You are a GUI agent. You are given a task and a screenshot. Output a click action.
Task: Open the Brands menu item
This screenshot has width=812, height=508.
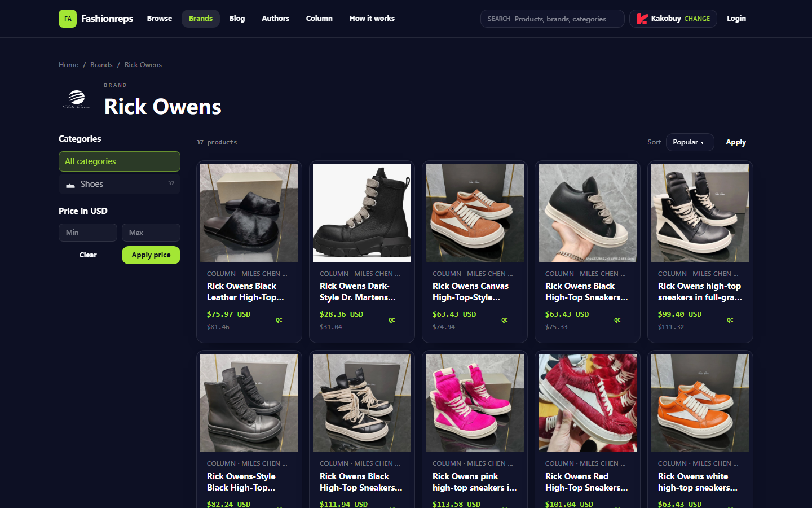pos(201,19)
